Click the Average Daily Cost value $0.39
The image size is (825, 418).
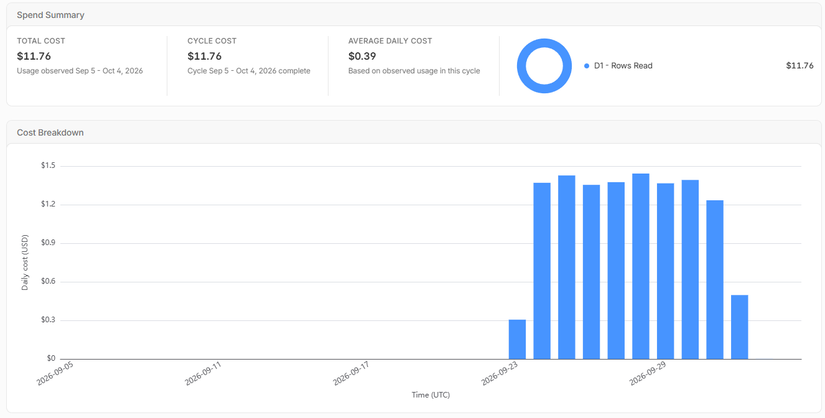tap(362, 56)
